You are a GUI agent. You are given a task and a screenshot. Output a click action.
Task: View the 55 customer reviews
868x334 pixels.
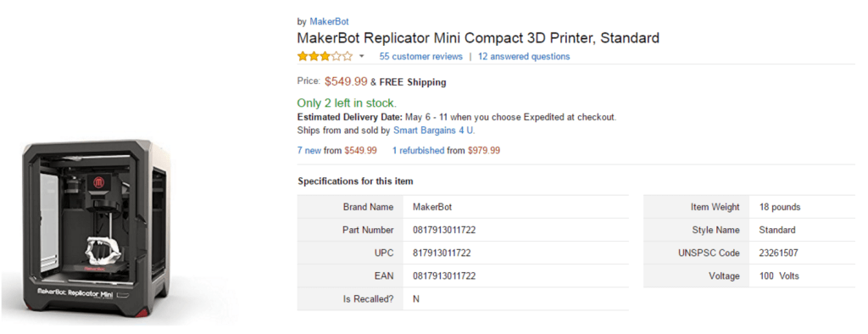point(420,57)
